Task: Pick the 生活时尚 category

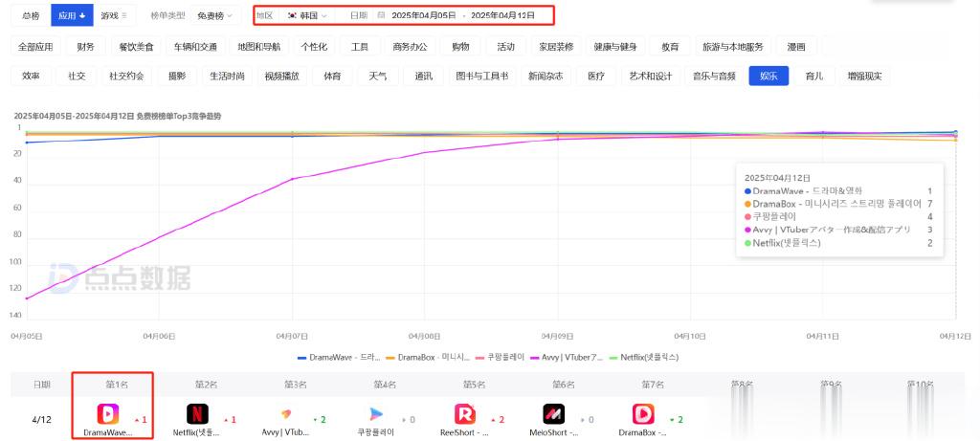Action: (227, 77)
